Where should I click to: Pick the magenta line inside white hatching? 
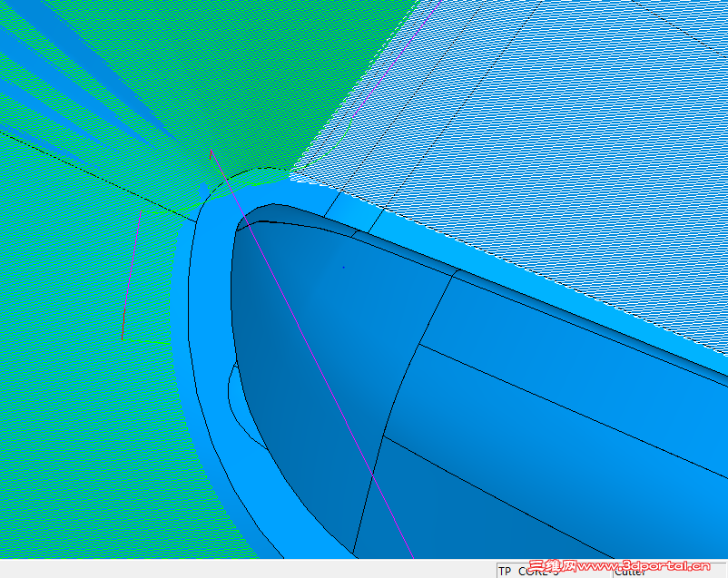coord(398,55)
